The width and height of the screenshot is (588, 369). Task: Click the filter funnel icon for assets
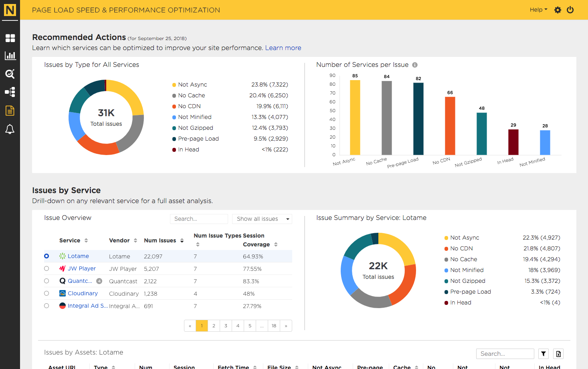(544, 354)
